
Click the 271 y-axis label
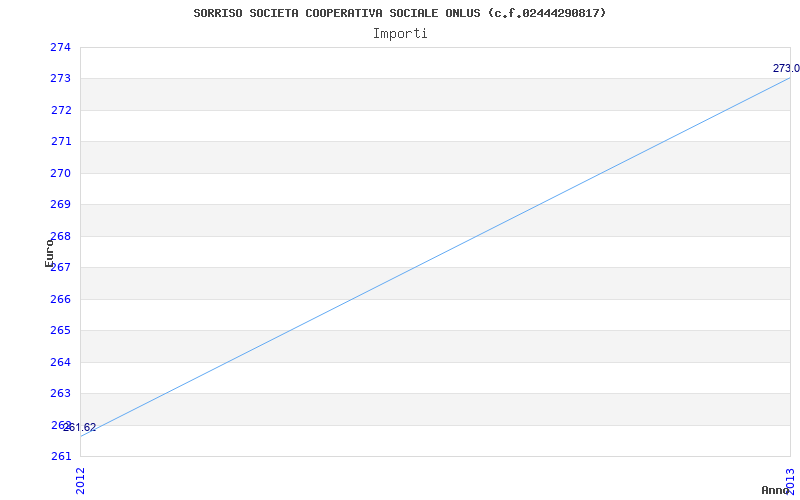[61, 141]
